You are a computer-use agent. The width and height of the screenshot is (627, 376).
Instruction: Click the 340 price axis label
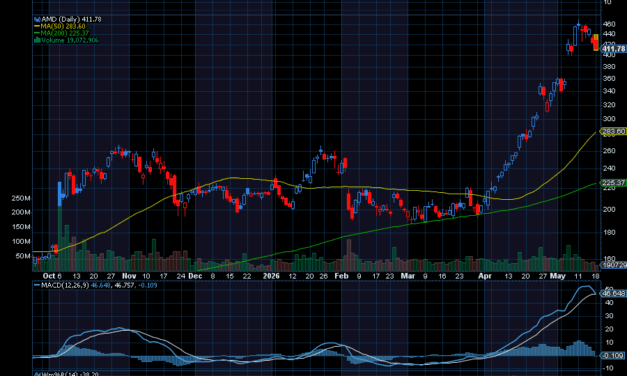609,91
